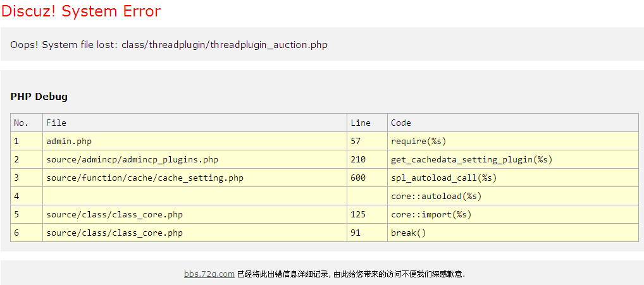This screenshot has width=644, height=285.
Task: Select the 'Discuz! System Error' heading
Action: click(81, 11)
